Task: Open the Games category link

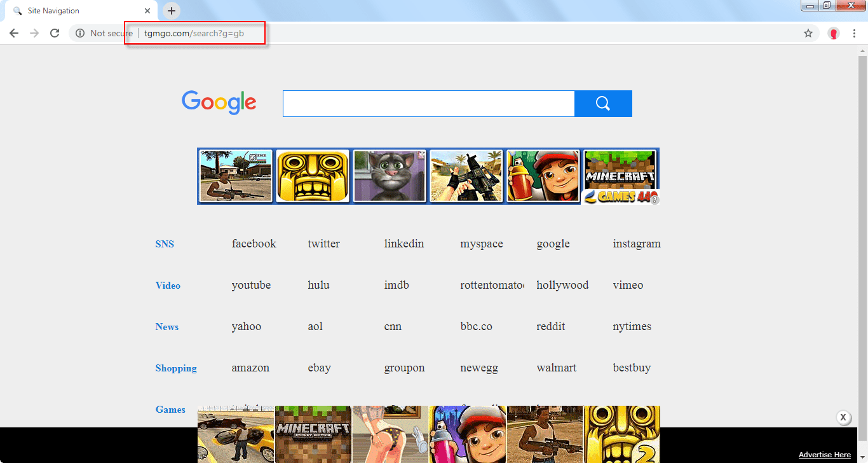Action: (170, 410)
